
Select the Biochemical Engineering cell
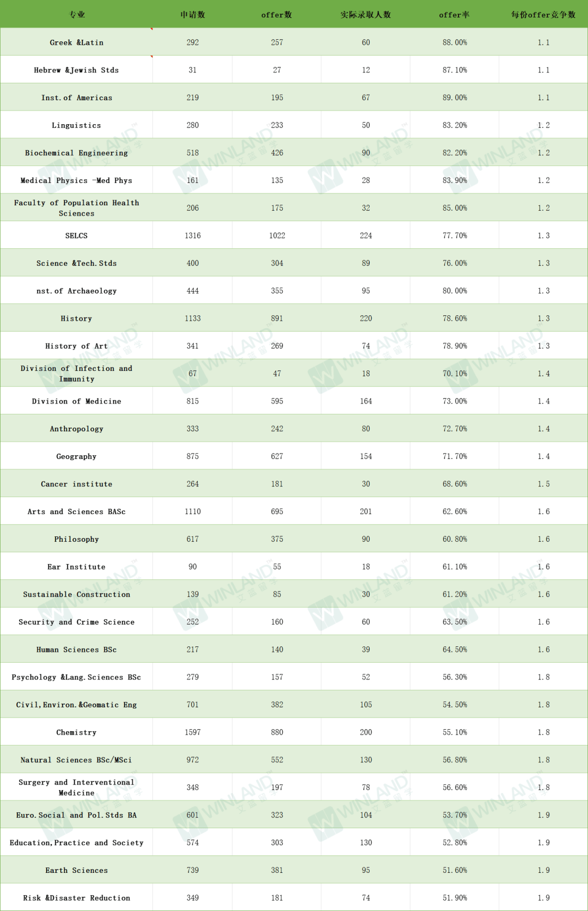pyautogui.click(x=77, y=153)
